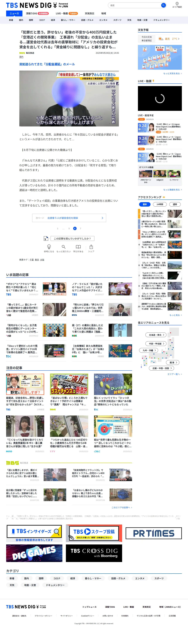Click the 大阪 related tag
Viewport: 188px width, 644px height.
pos(42,260)
